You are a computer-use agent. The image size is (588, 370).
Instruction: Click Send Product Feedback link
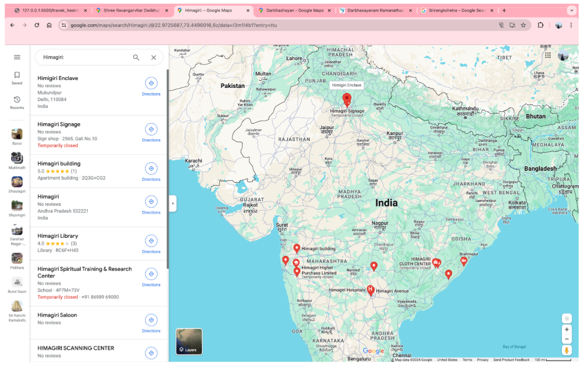511,360
